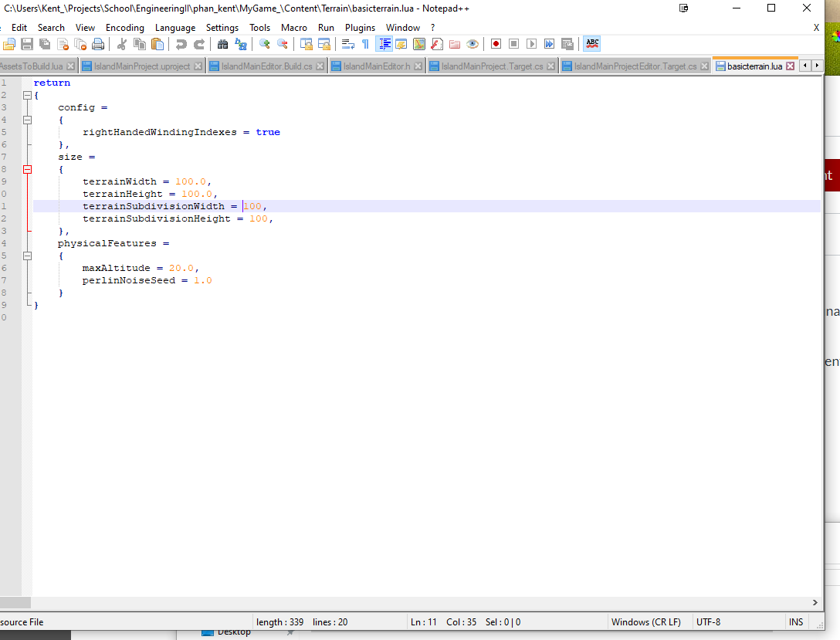The width and height of the screenshot is (840, 640).
Task: Toggle synchronize vertical scrolling icon
Action: point(307,44)
